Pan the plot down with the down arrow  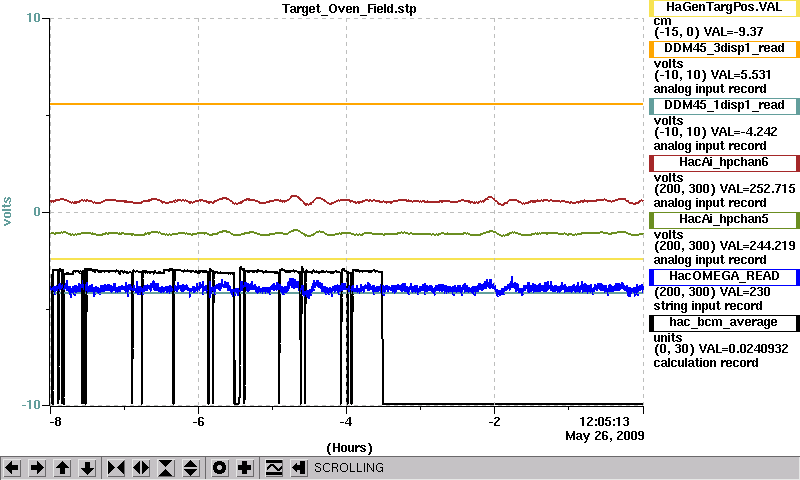click(87, 468)
